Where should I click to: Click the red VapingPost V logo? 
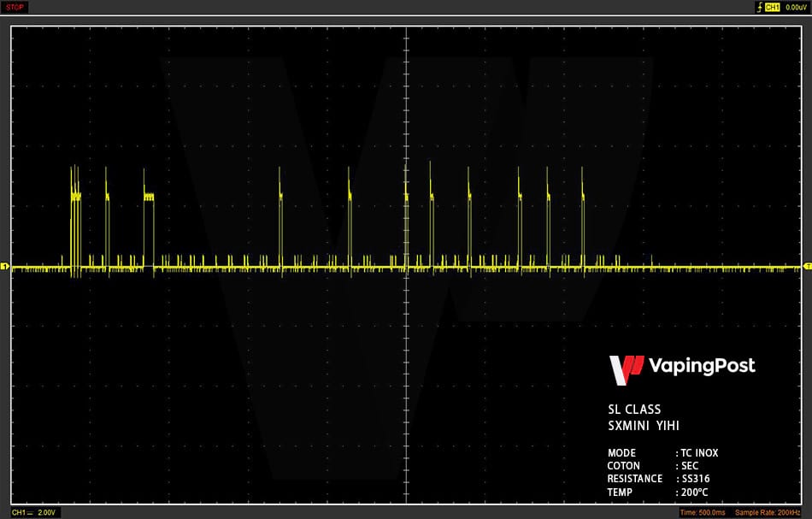coord(626,370)
